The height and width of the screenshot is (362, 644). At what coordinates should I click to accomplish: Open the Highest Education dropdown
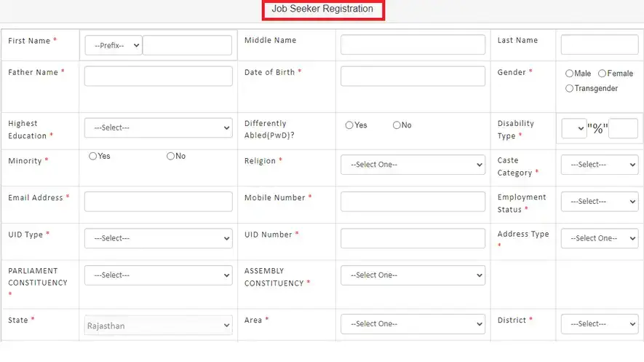(x=159, y=127)
